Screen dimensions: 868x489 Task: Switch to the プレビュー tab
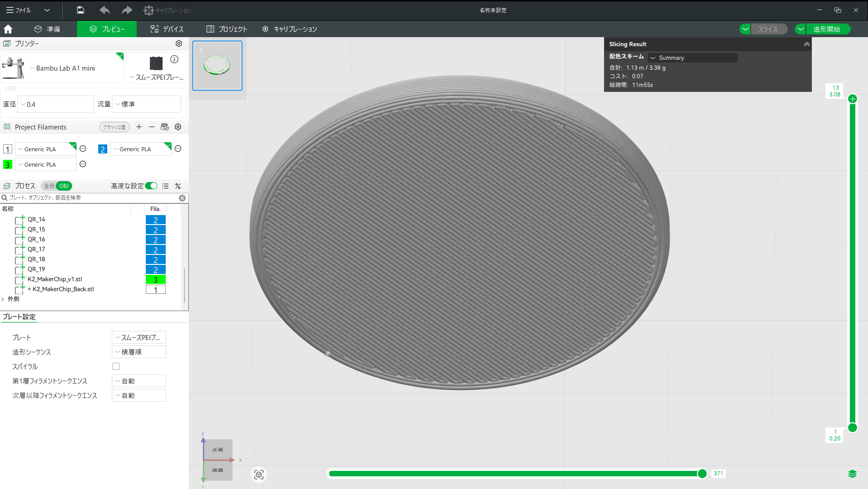tap(107, 29)
